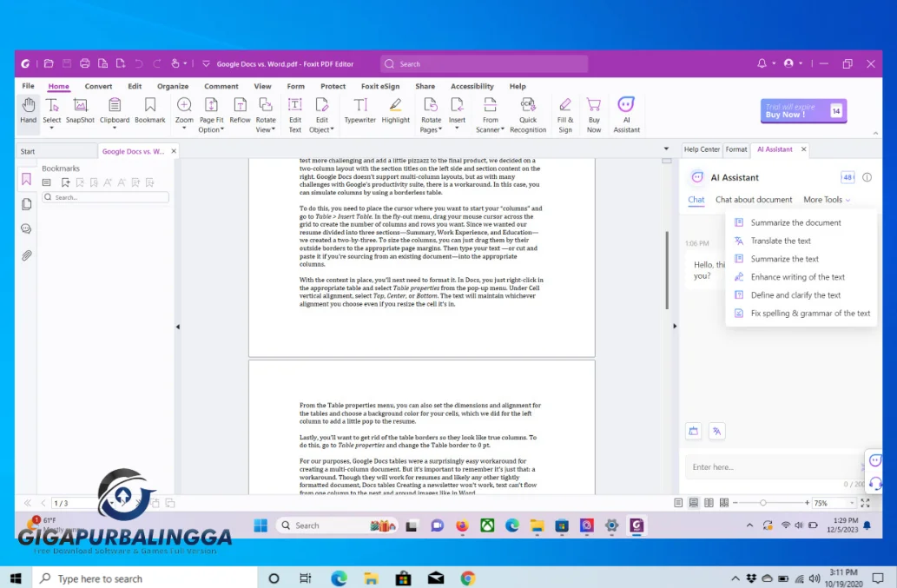Switch to the Help Center panel tab
This screenshot has width=897, height=588.
pos(702,149)
